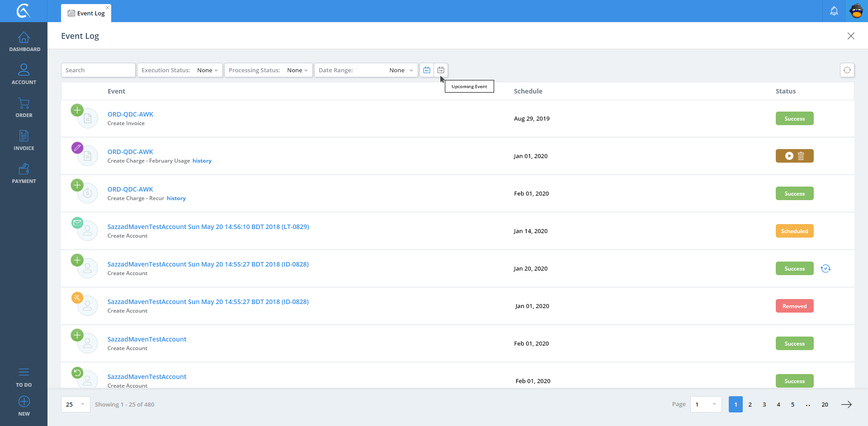Open the Dashboard from the sidebar
The width and height of the screenshot is (868, 426).
tap(24, 42)
